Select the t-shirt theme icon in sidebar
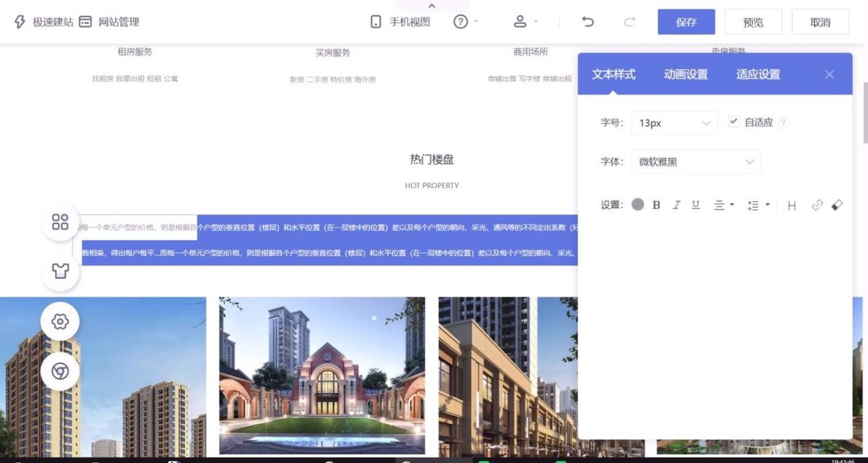 pyautogui.click(x=59, y=271)
